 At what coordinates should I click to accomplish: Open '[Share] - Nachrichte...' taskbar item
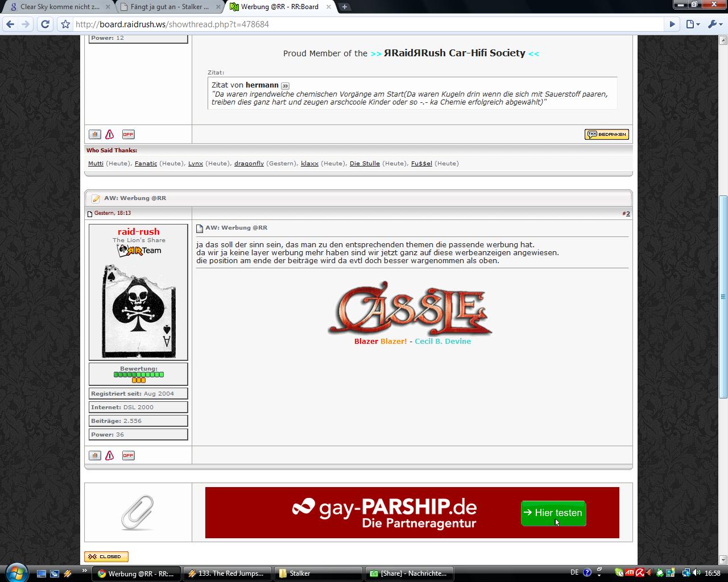[x=409, y=573]
